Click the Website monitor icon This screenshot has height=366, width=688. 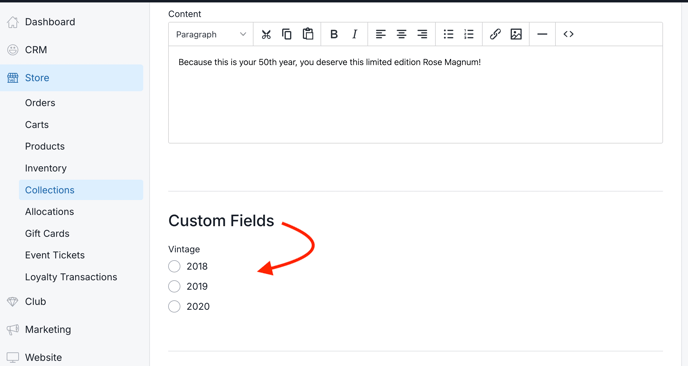[x=13, y=358]
